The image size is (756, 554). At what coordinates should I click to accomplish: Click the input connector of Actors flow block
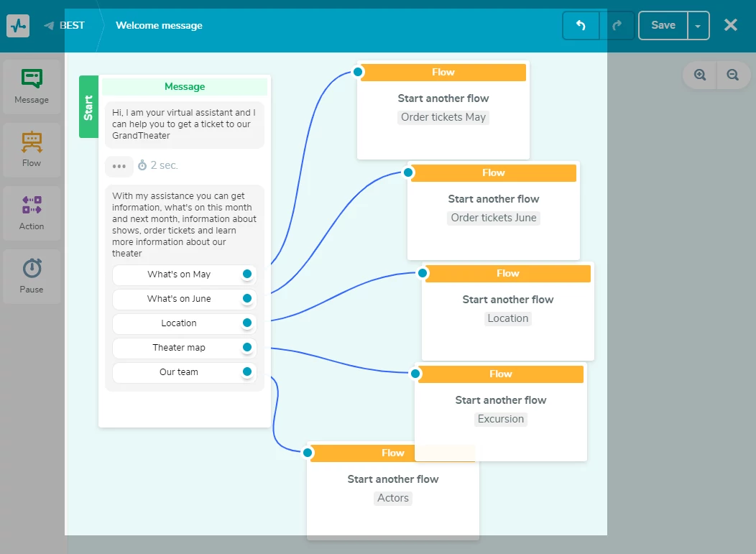(x=308, y=453)
